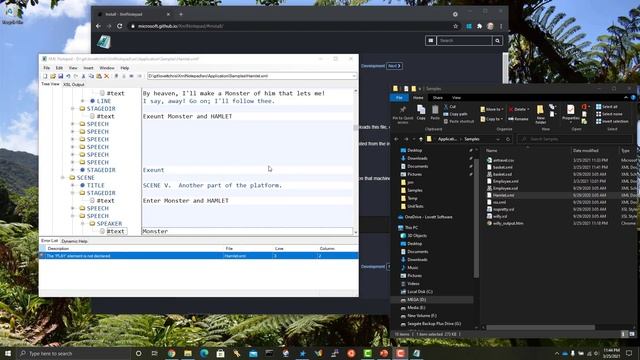Click Select all in Explorer ribbon
640x360 pixels.
[x=607, y=107]
